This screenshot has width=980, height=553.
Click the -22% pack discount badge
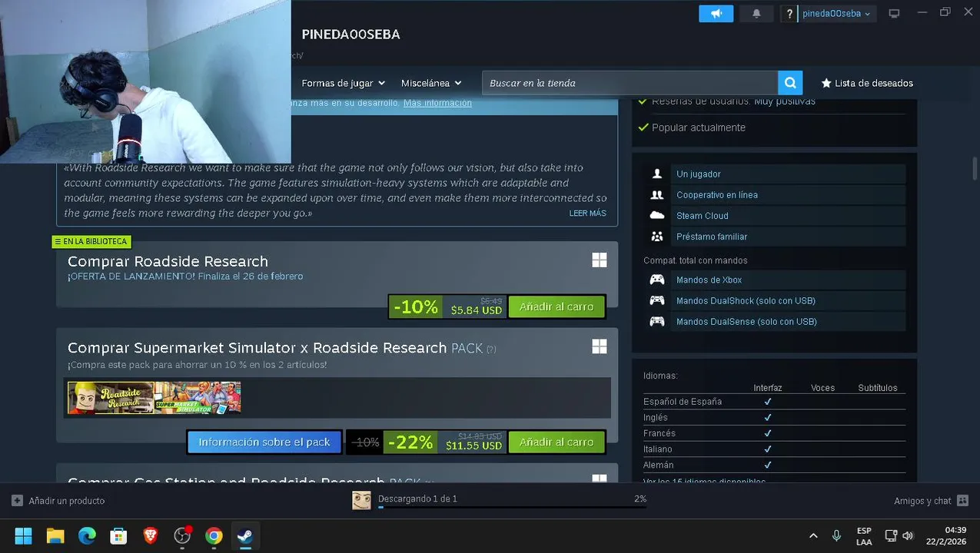click(x=410, y=442)
